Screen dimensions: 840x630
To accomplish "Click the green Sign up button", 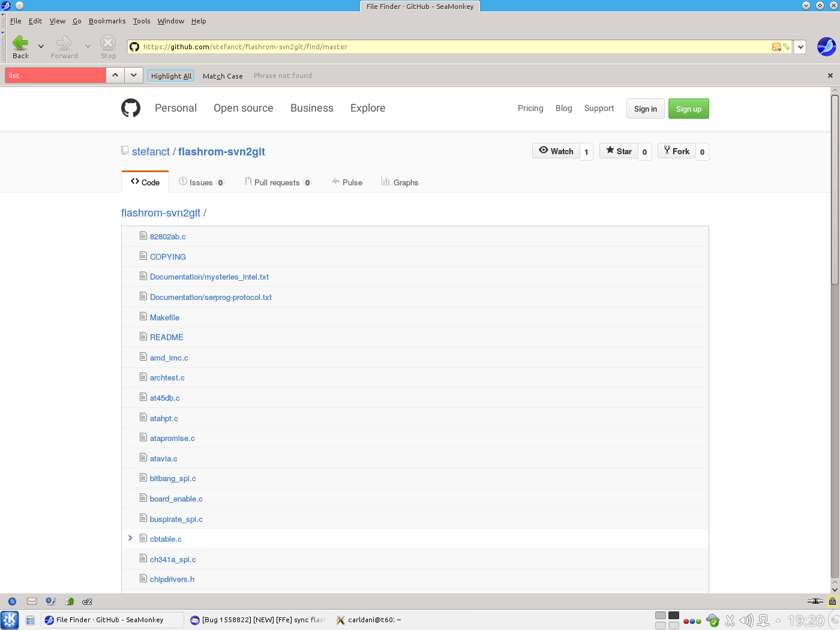I will (x=689, y=109).
